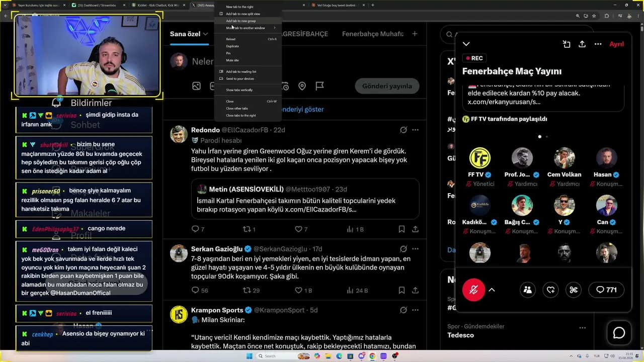The width and height of the screenshot is (644, 362).
Task: Expand the caret beside the microphone button
Action: click(492, 290)
